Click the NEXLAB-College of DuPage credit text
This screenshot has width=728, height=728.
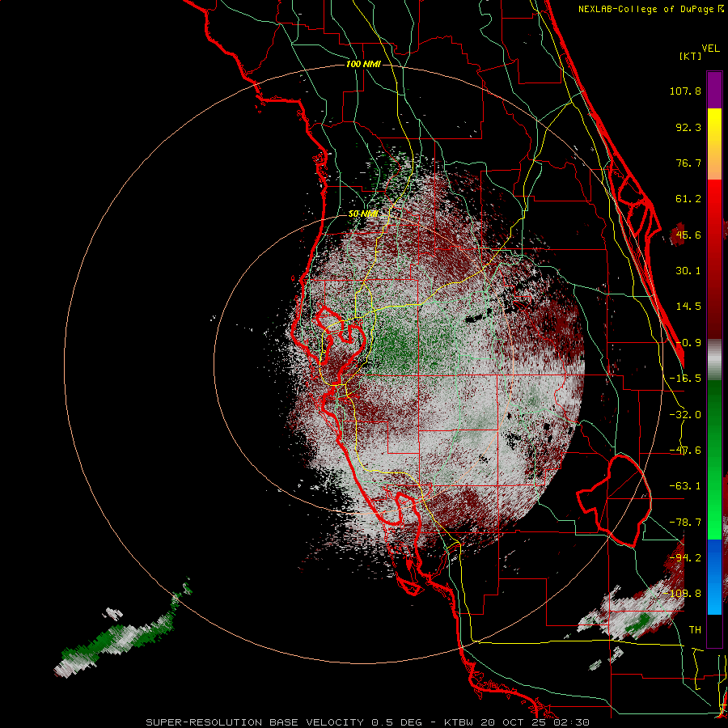(650, 9)
